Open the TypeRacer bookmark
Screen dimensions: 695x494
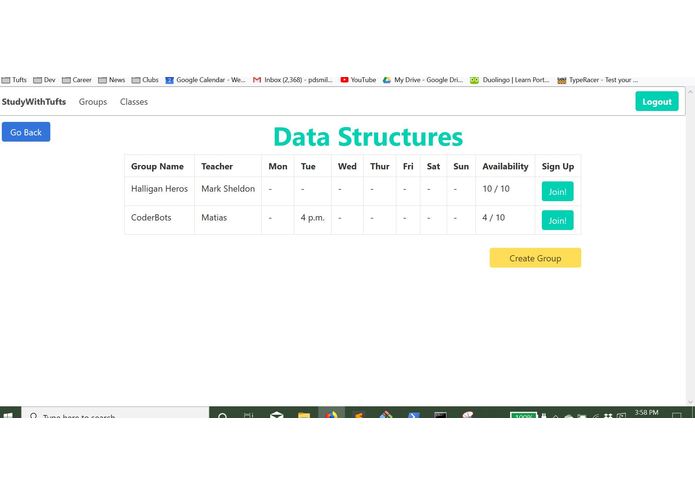point(597,80)
